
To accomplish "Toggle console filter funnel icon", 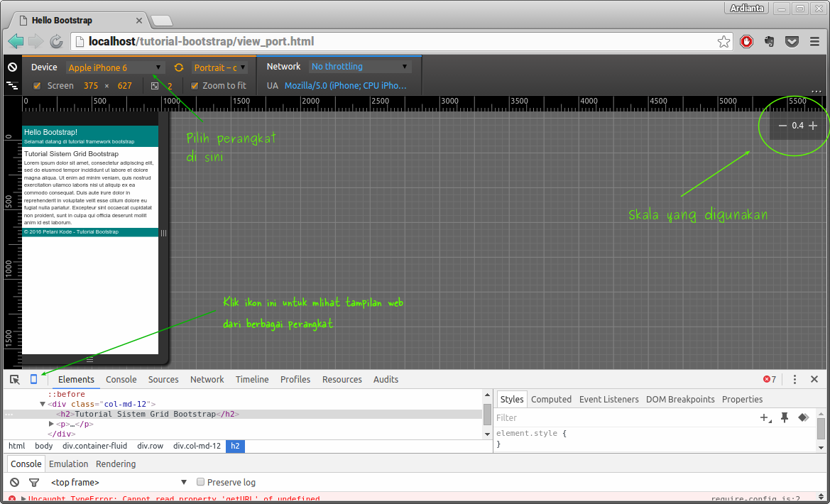I will tap(34, 482).
